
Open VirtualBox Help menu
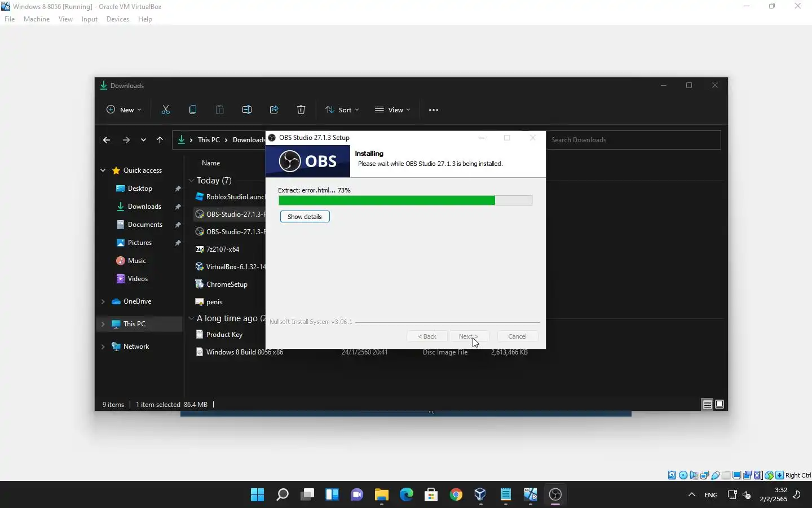click(145, 19)
